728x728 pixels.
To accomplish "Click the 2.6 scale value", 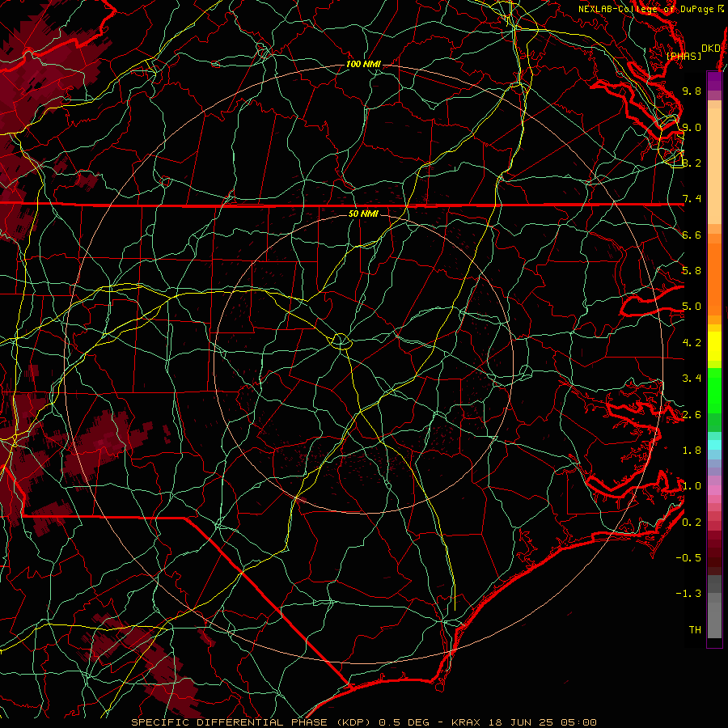I will 692,415.
